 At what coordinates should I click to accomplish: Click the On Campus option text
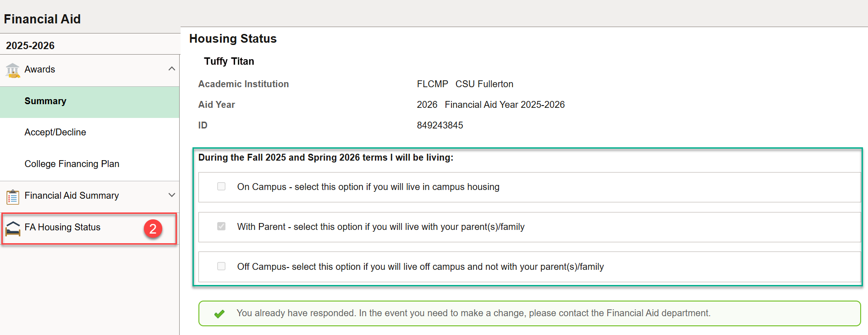(368, 187)
